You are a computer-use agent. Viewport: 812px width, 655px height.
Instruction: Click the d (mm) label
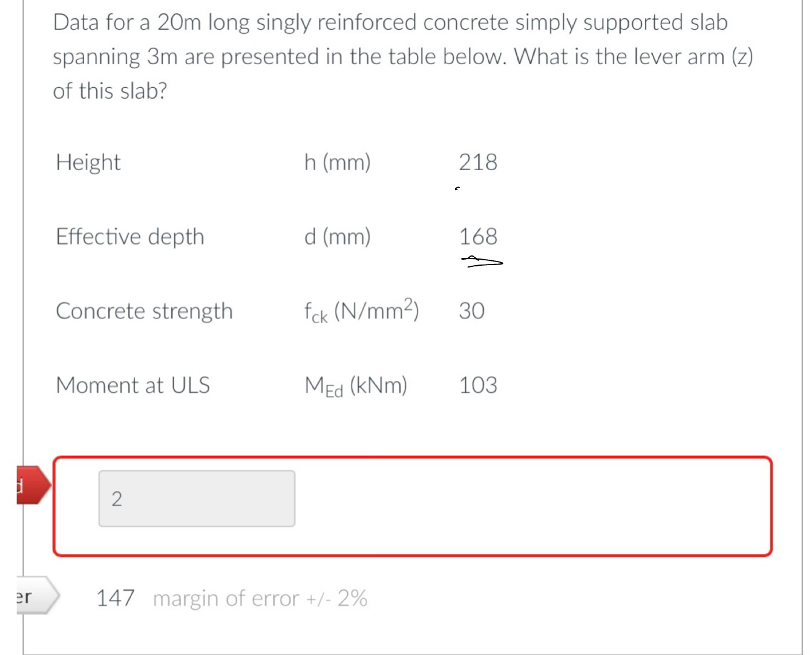[x=338, y=237]
